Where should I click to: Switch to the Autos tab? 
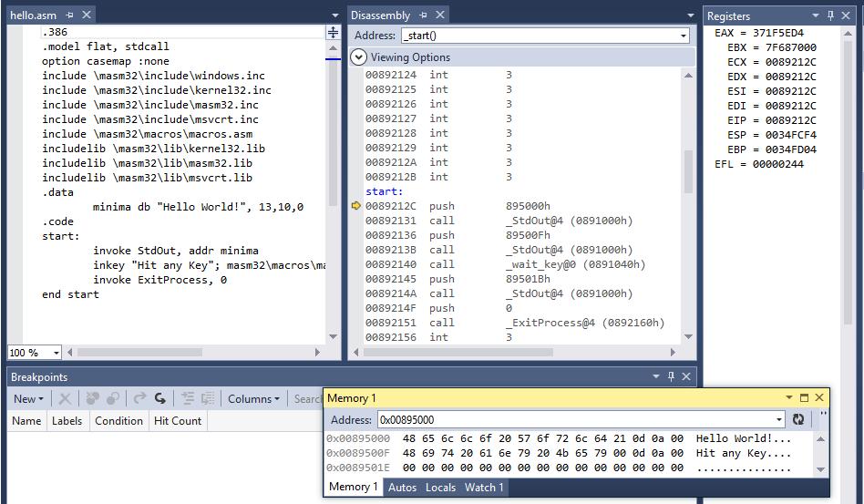(x=402, y=487)
